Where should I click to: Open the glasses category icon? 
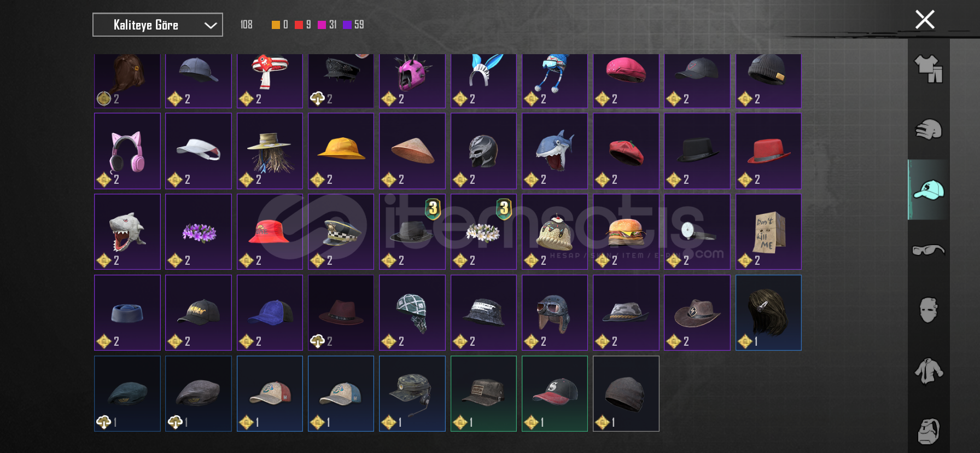929,251
